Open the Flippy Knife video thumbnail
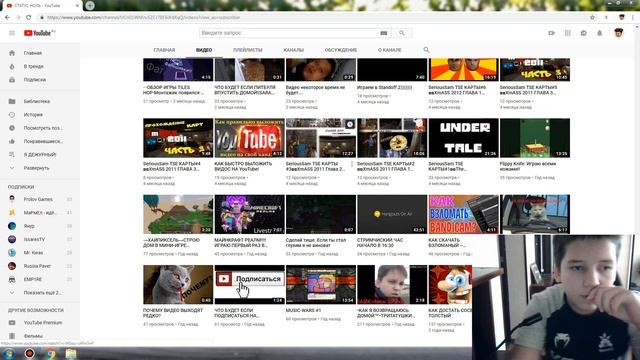The height and width of the screenshot is (360, 640). [535, 138]
